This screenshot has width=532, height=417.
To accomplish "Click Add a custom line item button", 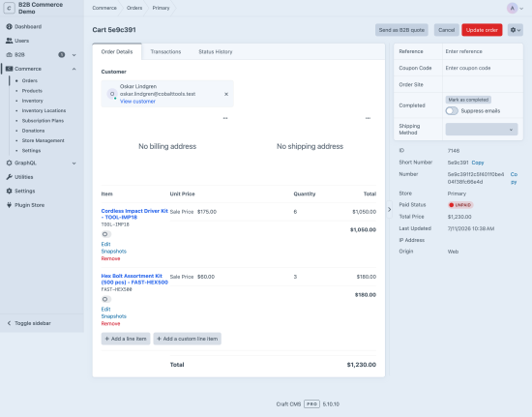I will click(188, 339).
